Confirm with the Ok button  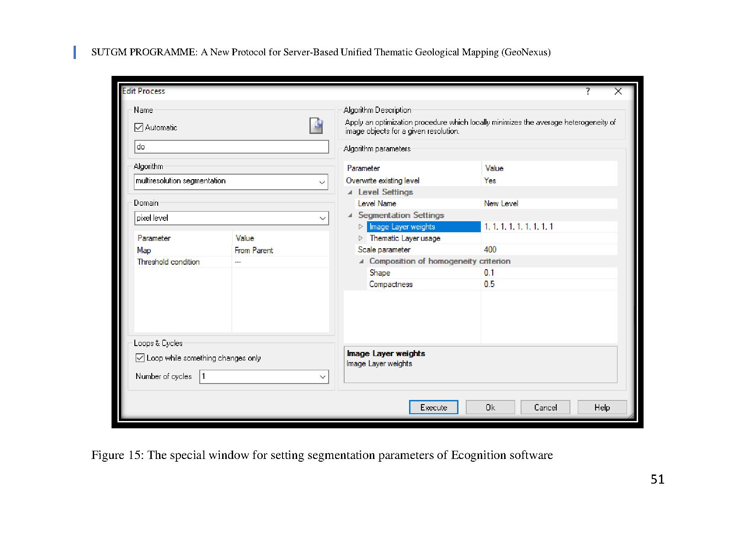tap(490, 407)
